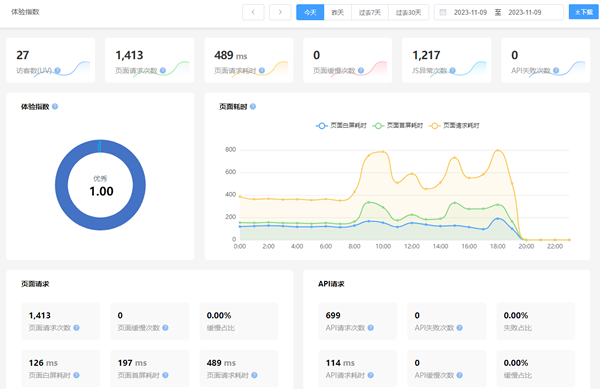This screenshot has width=600, height=389.
Task: Click help icon beside 页面请求耗时 in 页面请求 panel
Action: pyautogui.click(x=254, y=375)
